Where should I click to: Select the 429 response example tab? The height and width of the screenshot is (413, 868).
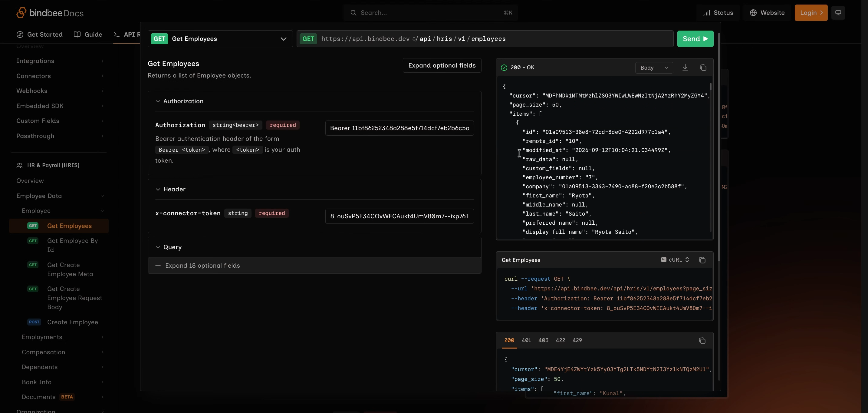point(577,341)
